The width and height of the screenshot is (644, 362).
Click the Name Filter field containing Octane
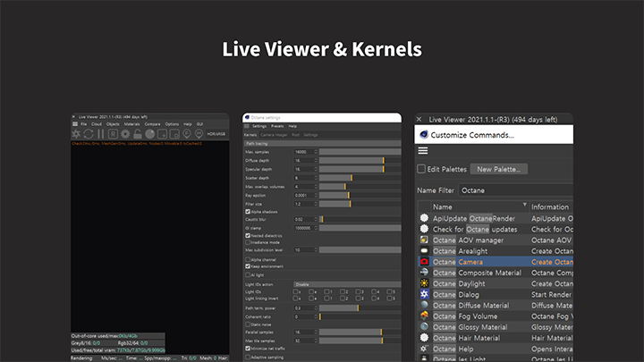click(x=516, y=190)
